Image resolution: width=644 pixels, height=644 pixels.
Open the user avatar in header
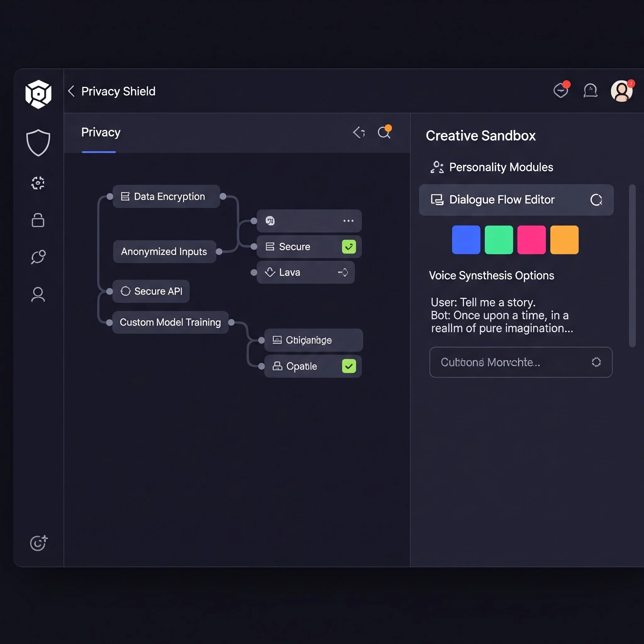click(622, 91)
